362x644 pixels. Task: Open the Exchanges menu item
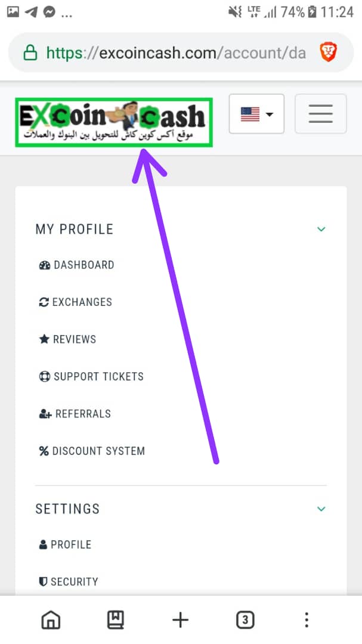point(75,302)
